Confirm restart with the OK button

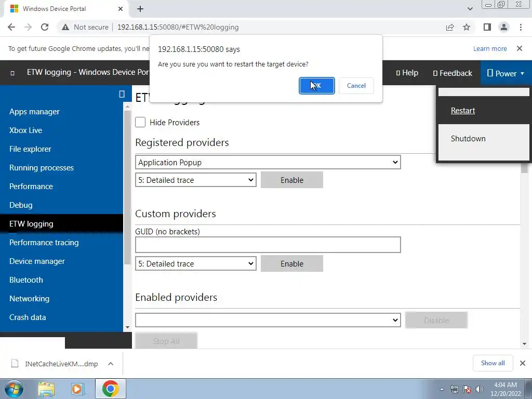pos(316,86)
